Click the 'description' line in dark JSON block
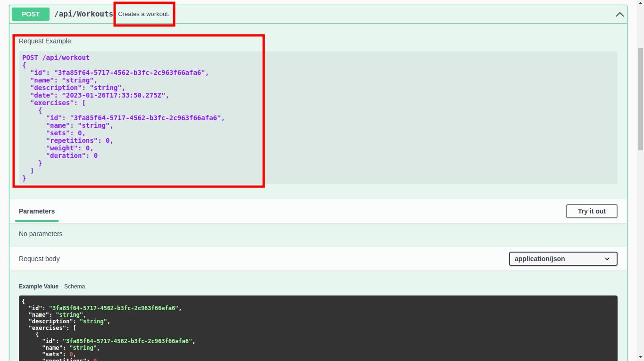644x361 pixels. [69, 321]
